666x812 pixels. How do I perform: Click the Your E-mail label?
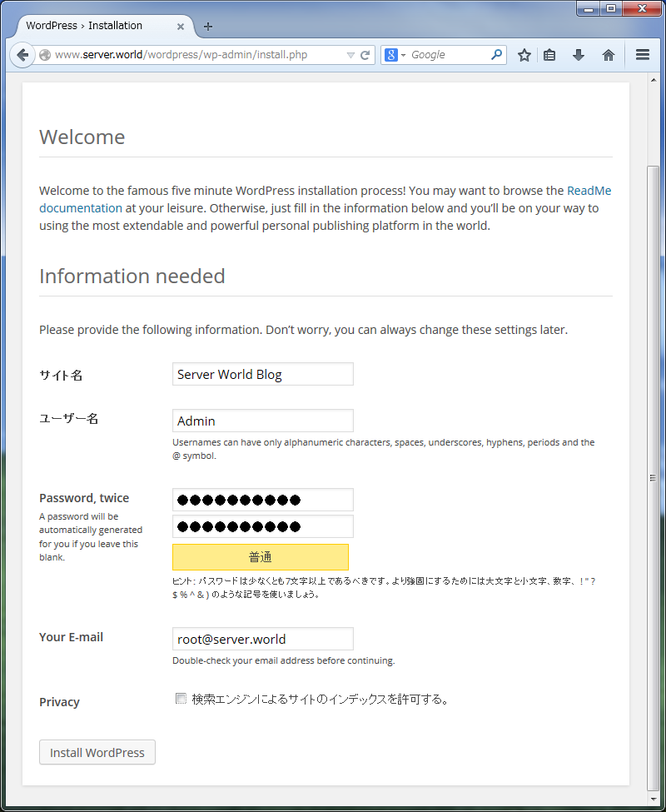point(72,637)
